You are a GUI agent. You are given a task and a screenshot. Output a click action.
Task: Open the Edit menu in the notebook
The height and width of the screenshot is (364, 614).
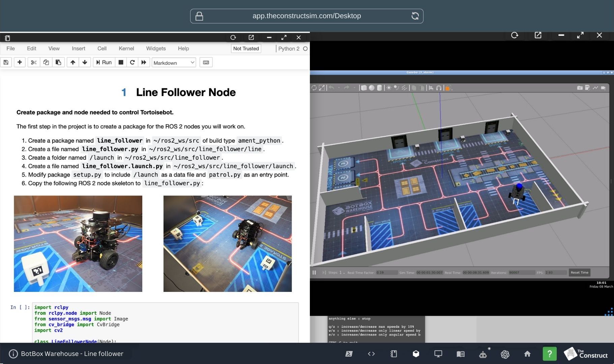(32, 49)
